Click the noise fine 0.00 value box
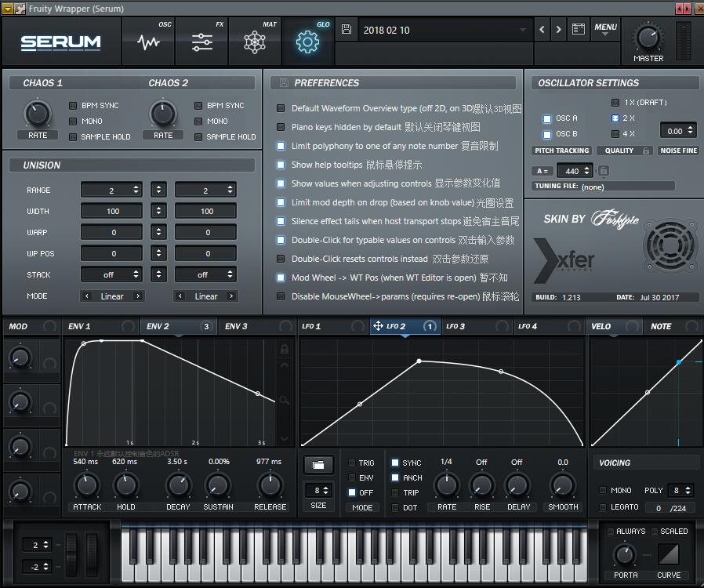The height and width of the screenshot is (588, 704). (x=678, y=131)
